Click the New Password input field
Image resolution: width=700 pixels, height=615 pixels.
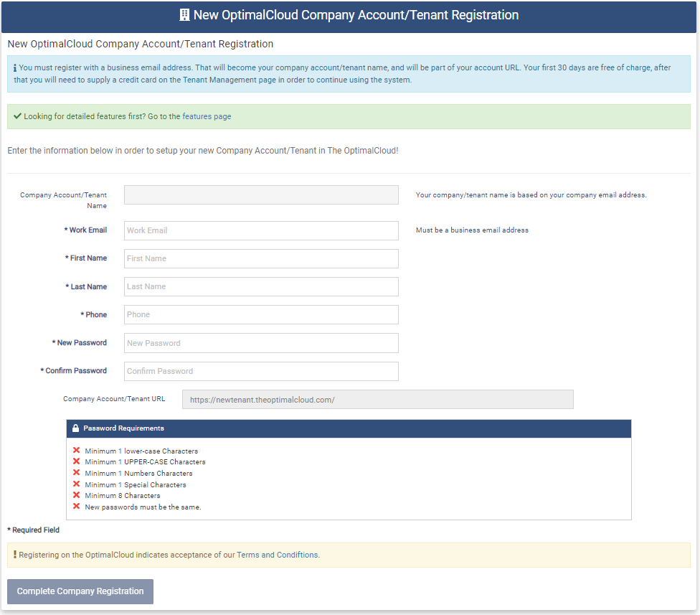(261, 342)
